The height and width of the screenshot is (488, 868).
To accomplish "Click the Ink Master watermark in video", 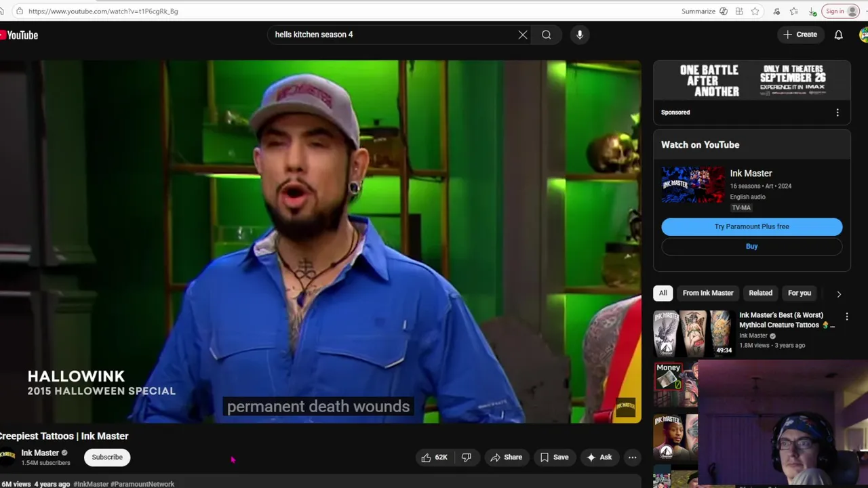I will pos(625,409).
